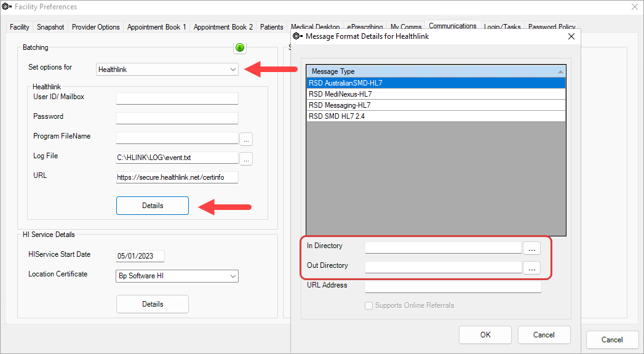The width and height of the screenshot is (644, 354).
Task: Browse for Program FileName with ellipsis button
Action: coord(245,139)
